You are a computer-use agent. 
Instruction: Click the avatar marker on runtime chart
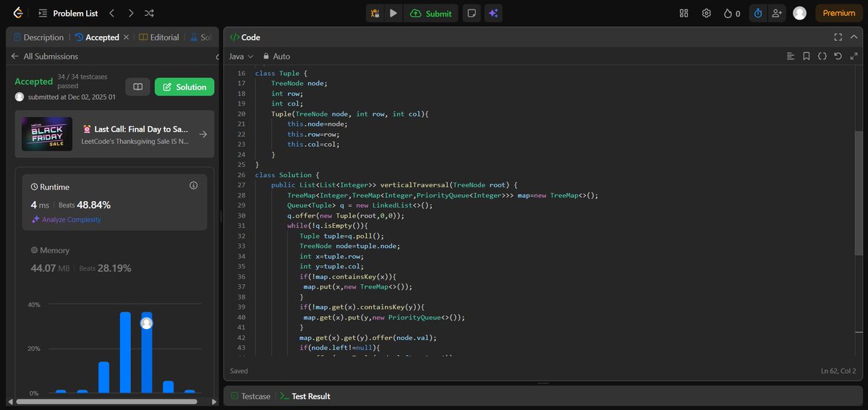(146, 323)
